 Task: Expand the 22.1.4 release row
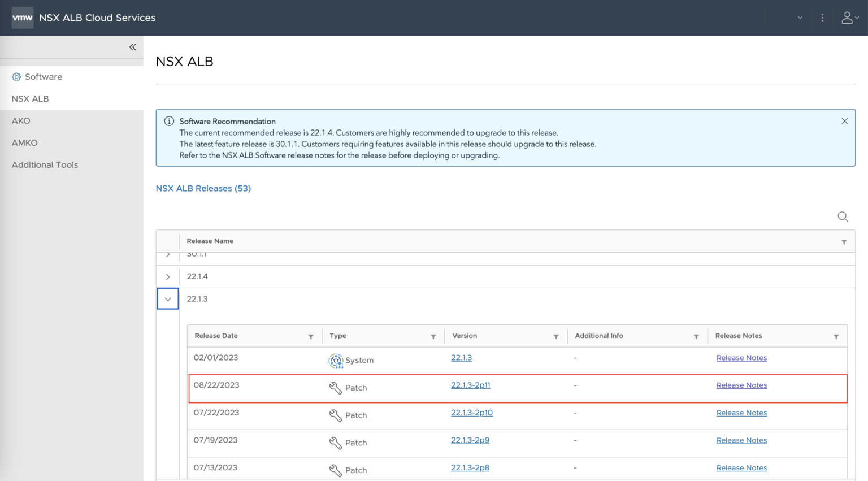tap(168, 276)
